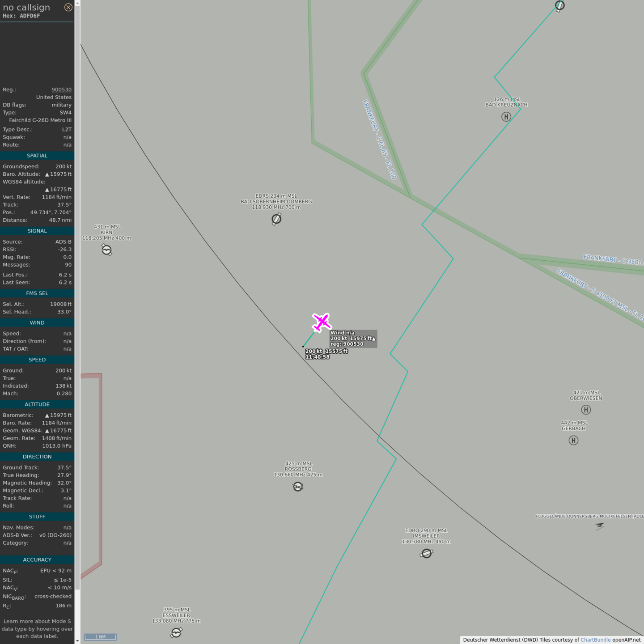Viewport: 644px width, 644px height.
Task: Close the aircraft info panel
Action: click(x=68, y=7)
